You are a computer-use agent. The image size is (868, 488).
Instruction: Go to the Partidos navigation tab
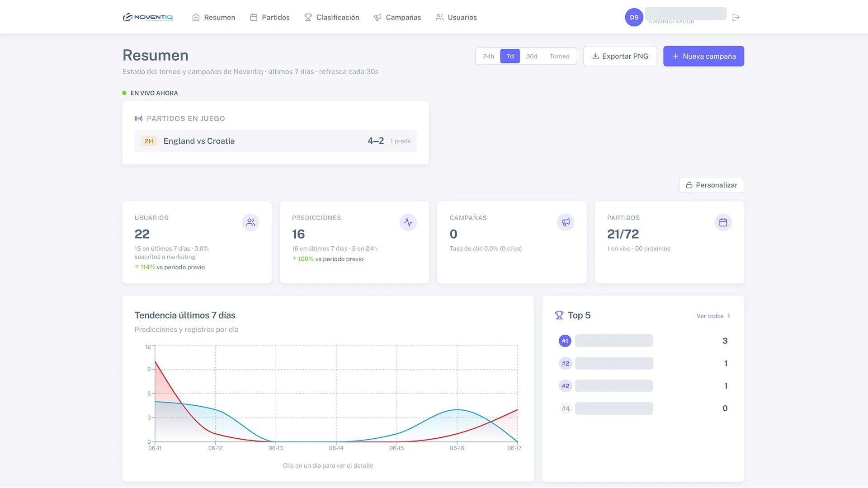[x=270, y=17]
